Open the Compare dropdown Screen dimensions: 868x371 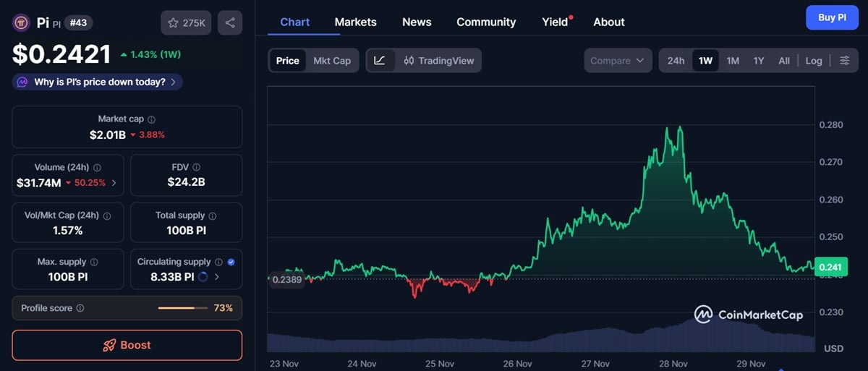click(x=618, y=61)
